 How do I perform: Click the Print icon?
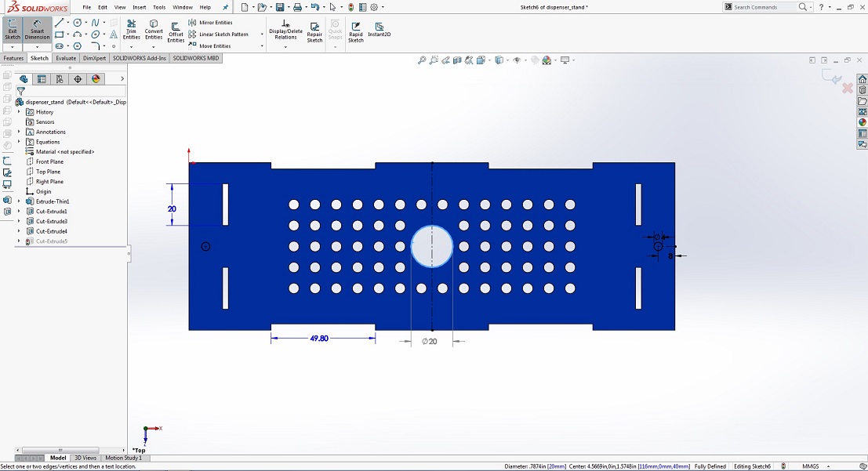pos(297,7)
